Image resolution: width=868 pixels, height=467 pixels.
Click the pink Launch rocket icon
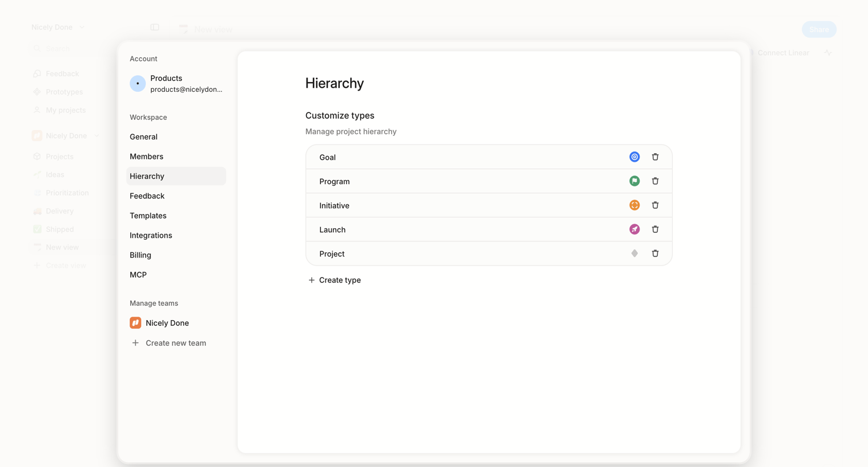(634, 229)
